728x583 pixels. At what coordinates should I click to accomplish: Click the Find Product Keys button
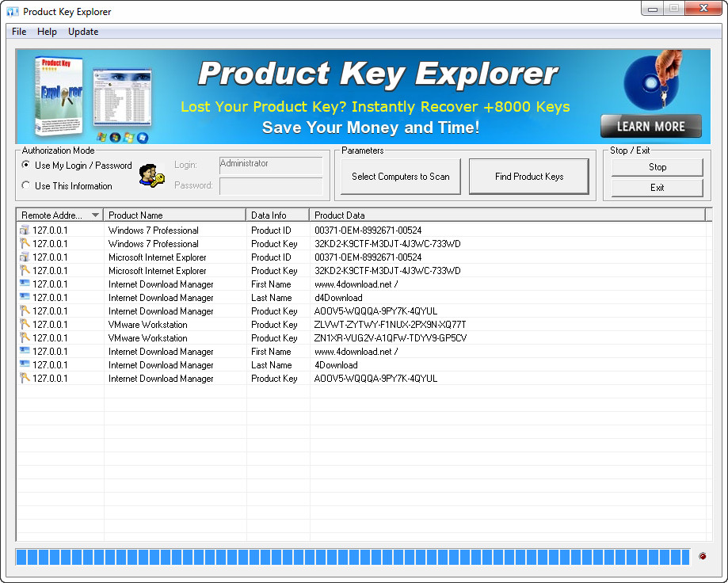(529, 177)
